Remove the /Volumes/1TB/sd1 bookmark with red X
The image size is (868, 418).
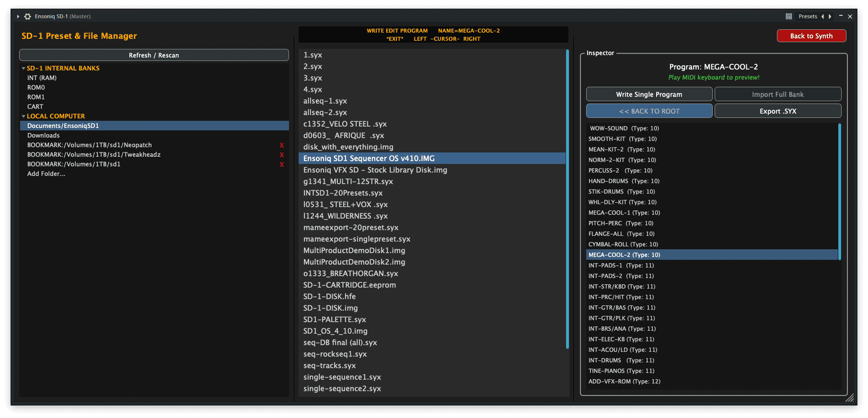coord(282,164)
